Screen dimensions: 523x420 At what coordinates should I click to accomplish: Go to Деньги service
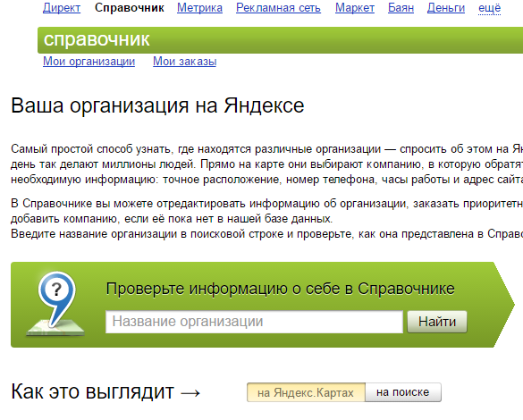(x=445, y=8)
